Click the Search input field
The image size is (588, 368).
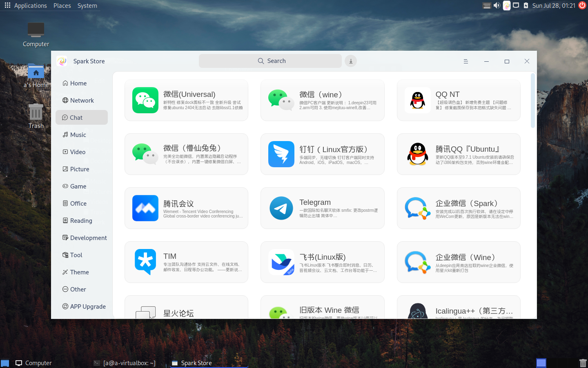pyautogui.click(x=270, y=61)
